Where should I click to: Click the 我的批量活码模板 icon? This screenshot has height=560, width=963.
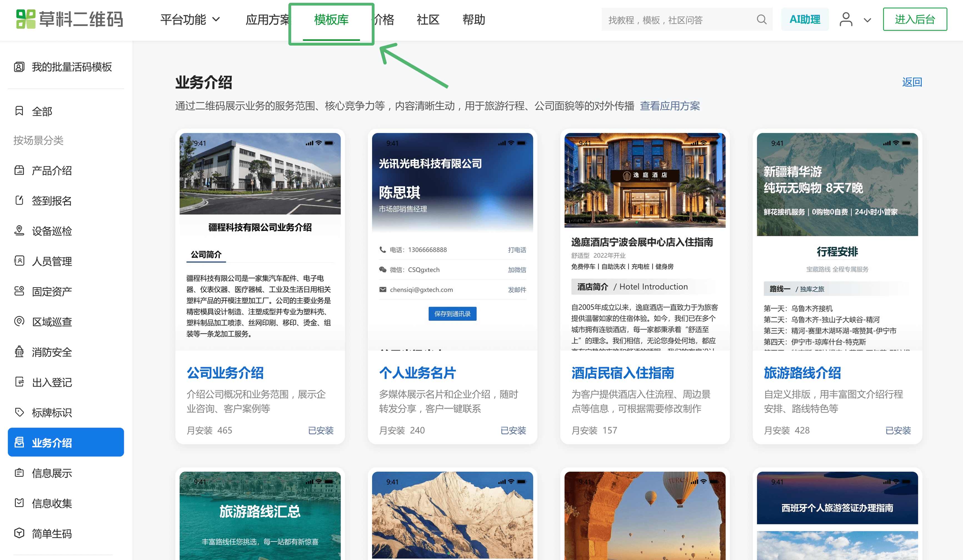point(19,67)
